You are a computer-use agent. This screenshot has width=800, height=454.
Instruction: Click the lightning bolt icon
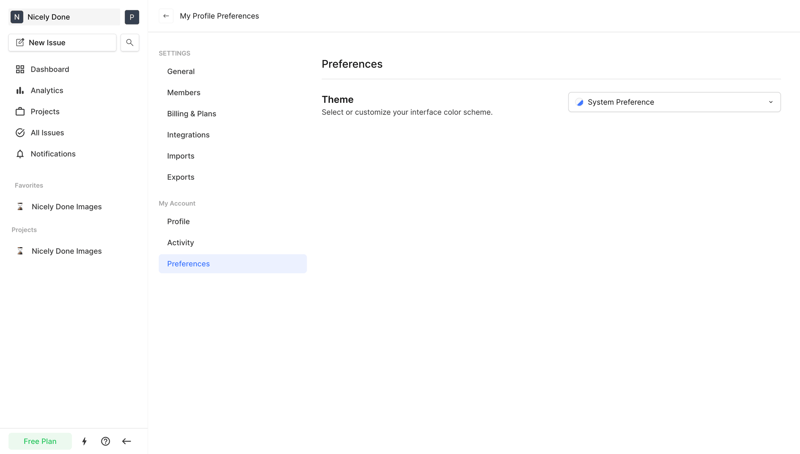(x=84, y=441)
